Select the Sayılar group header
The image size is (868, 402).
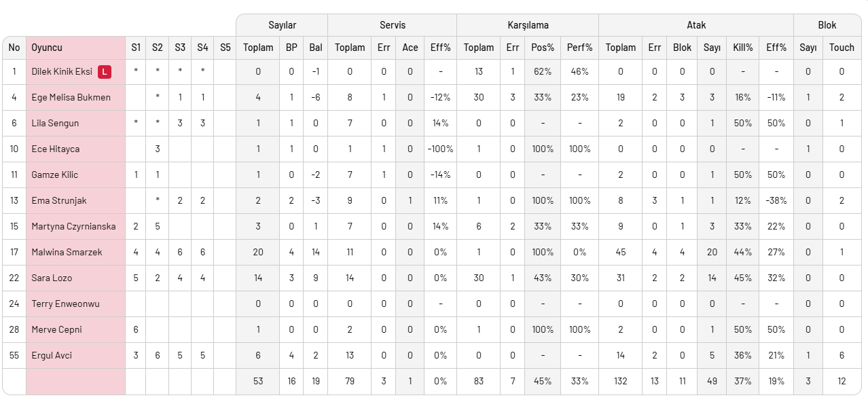pyautogui.click(x=282, y=25)
